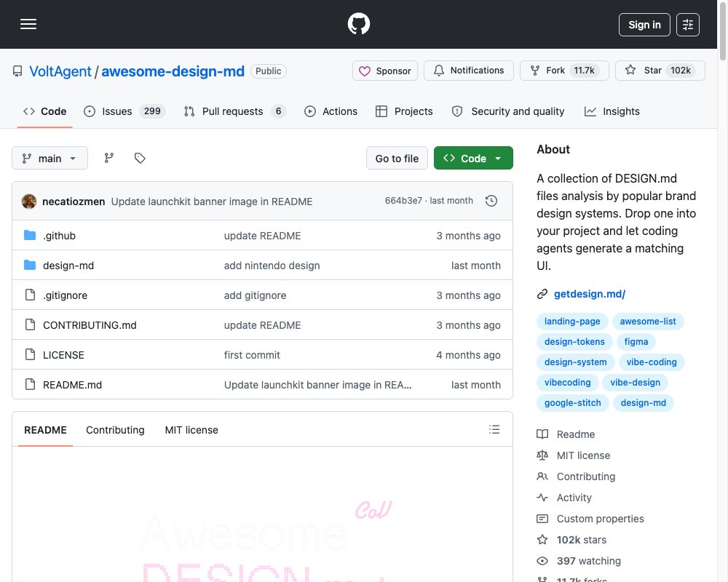This screenshot has width=728, height=582.
Task: Click the .github folder icon
Action: (30, 235)
